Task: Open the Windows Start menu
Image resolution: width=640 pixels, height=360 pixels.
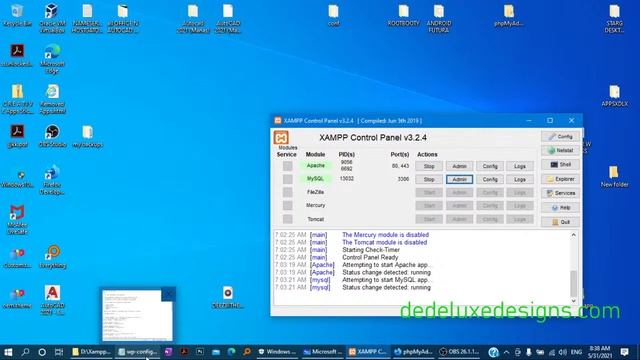Action: point(8,352)
